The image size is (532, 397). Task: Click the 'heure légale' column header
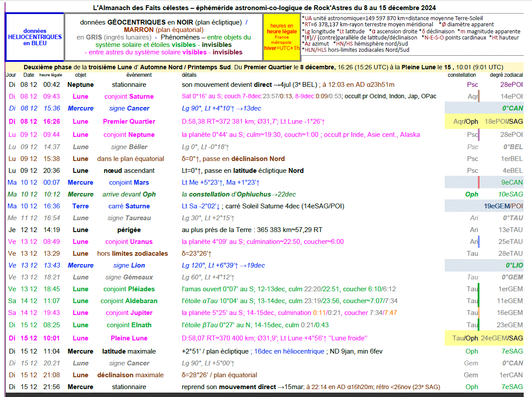pos(51,75)
